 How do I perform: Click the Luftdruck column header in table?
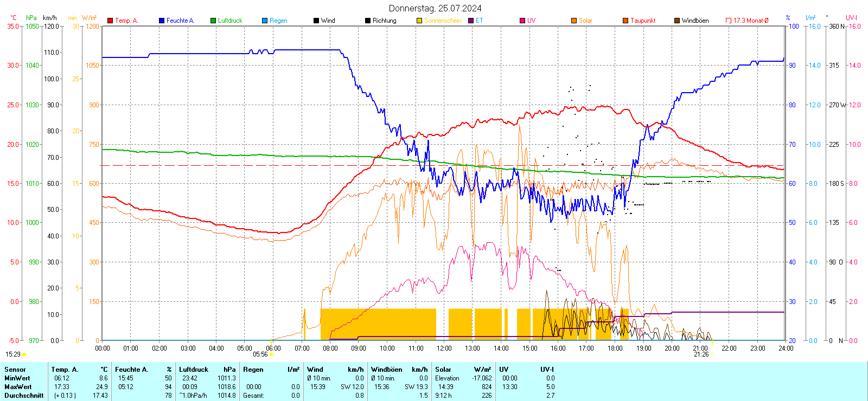tap(194, 370)
